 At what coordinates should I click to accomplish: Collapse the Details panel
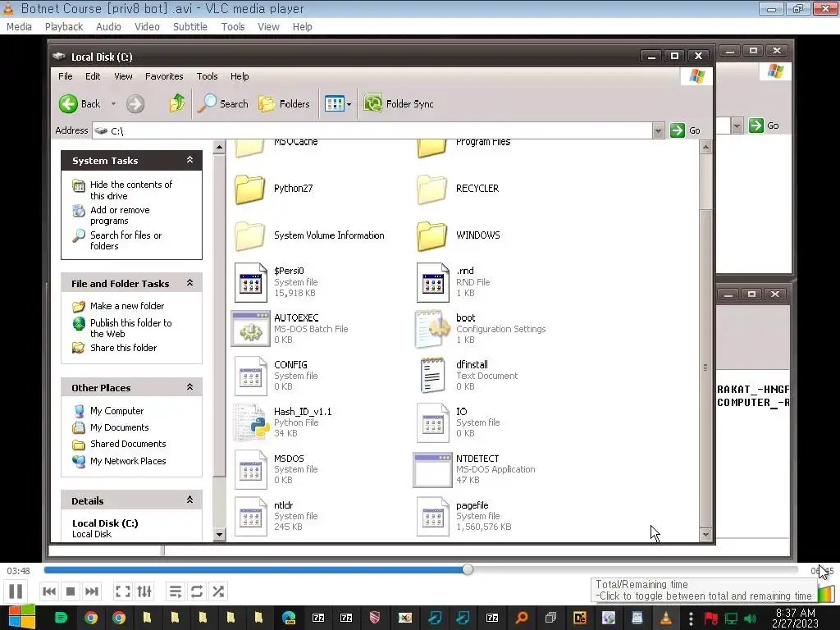(189, 500)
